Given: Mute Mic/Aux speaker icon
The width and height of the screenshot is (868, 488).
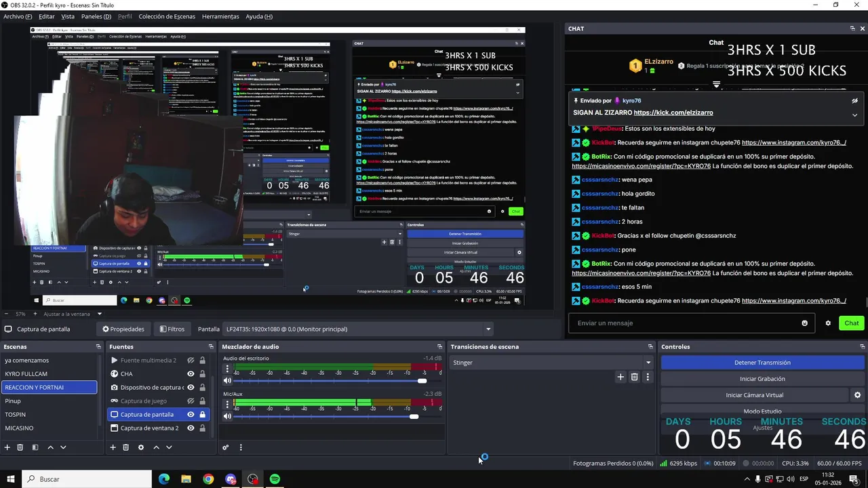Looking at the screenshot, I should 227,416.
